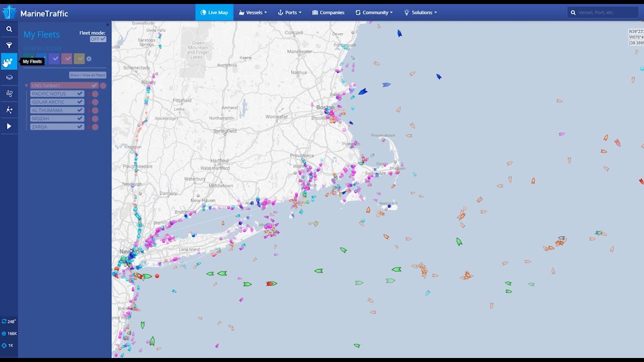The width and height of the screenshot is (644, 362).
Task: Click the MarineTraffic brand name text
Action: tap(44, 14)
